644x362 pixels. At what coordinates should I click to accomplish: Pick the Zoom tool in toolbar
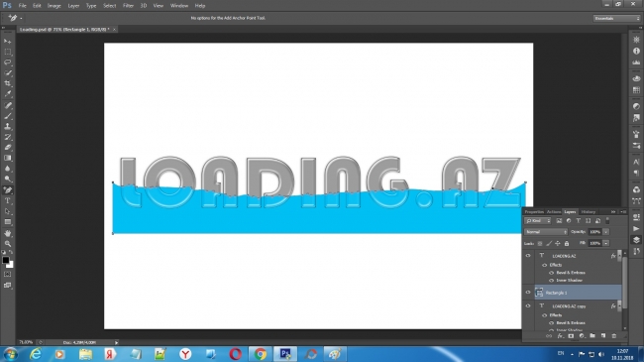[x=8, y=244]
